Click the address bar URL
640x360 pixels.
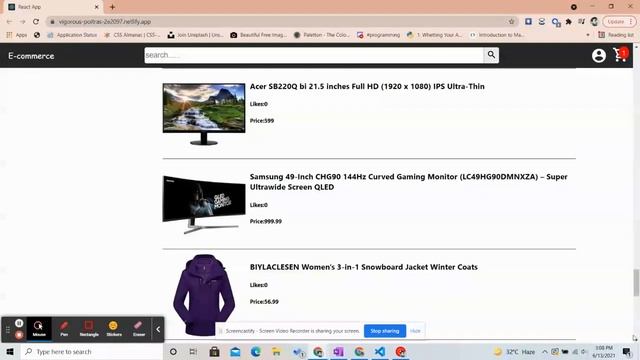point(104,22)
